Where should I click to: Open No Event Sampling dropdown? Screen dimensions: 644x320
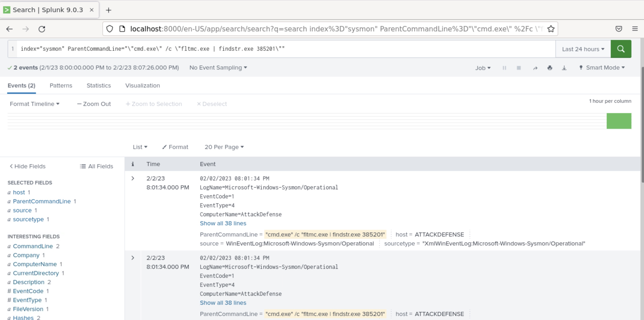point(218,68)
